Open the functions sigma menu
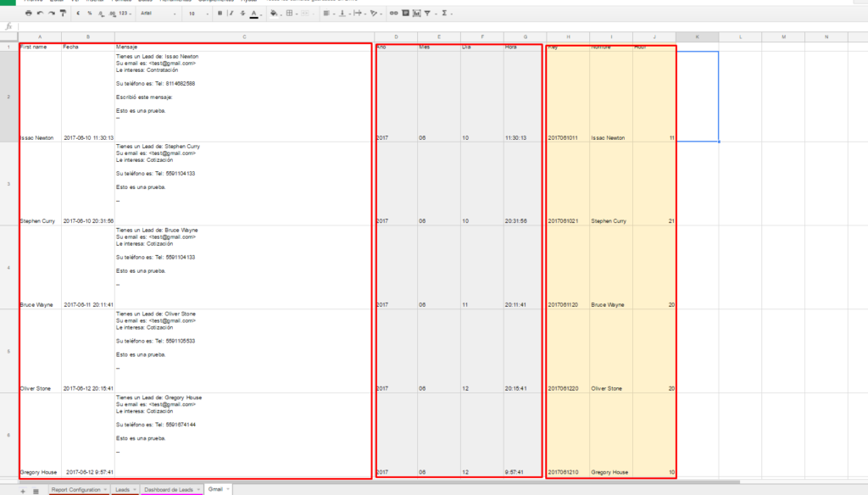868x495 pixels. [x=446, y=14]
